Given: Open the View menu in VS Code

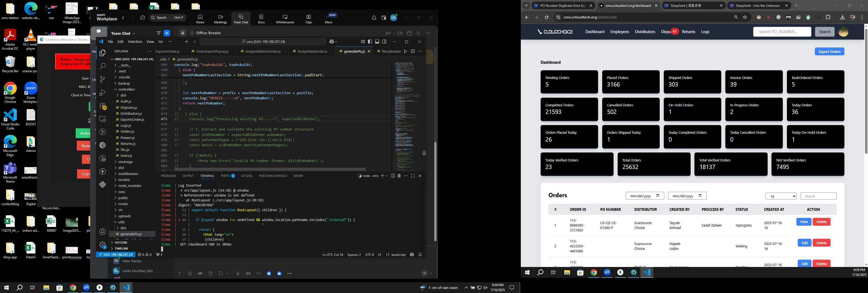Looking at the screenshot, I should point(150,42).
